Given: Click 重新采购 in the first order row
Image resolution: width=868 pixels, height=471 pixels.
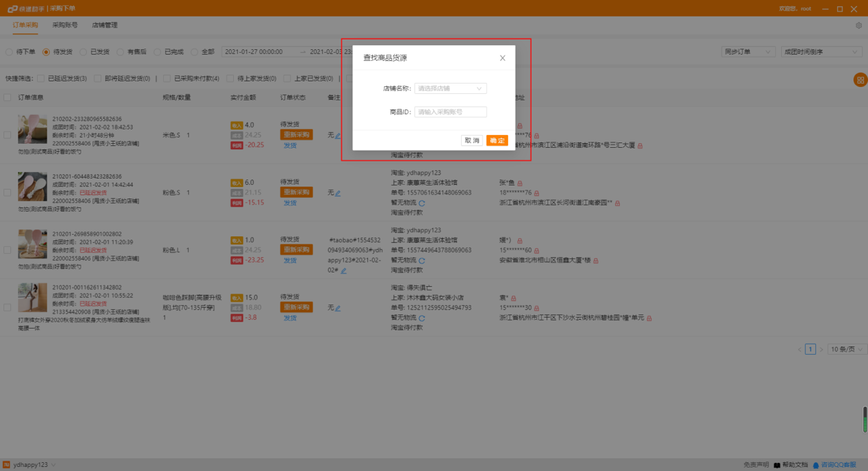Looking at the screenshot, I should (x=295, y=135).
